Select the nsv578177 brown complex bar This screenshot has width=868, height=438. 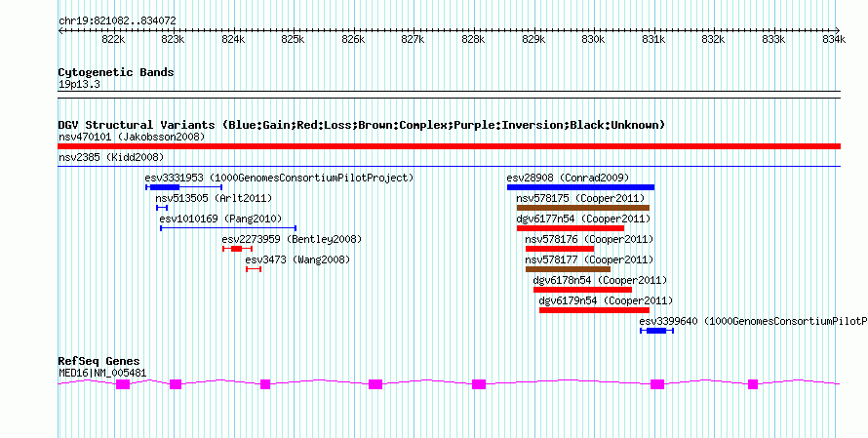pyautogui.click(x=568, y=269)
